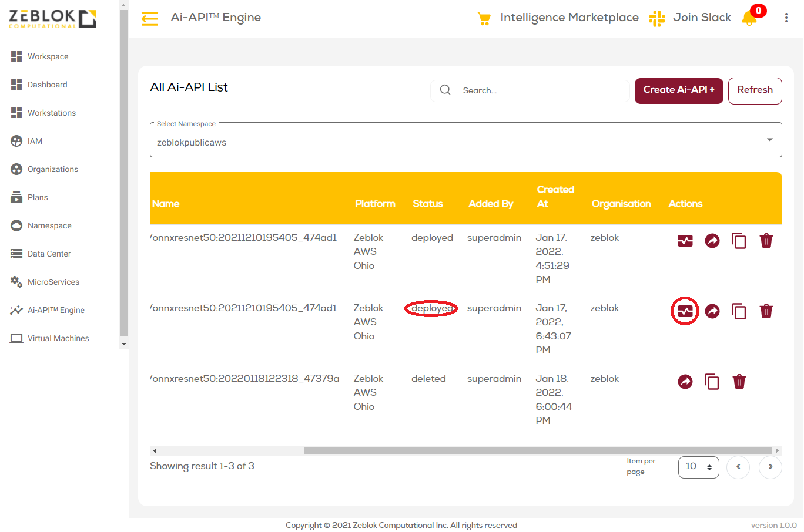Open the notifications bell icon

click(749, 18)
